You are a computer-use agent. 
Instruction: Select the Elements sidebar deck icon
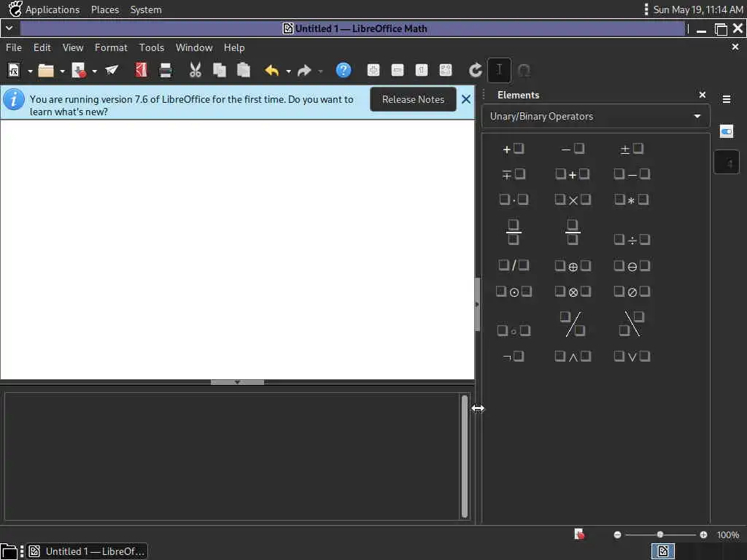coord(727,163)
